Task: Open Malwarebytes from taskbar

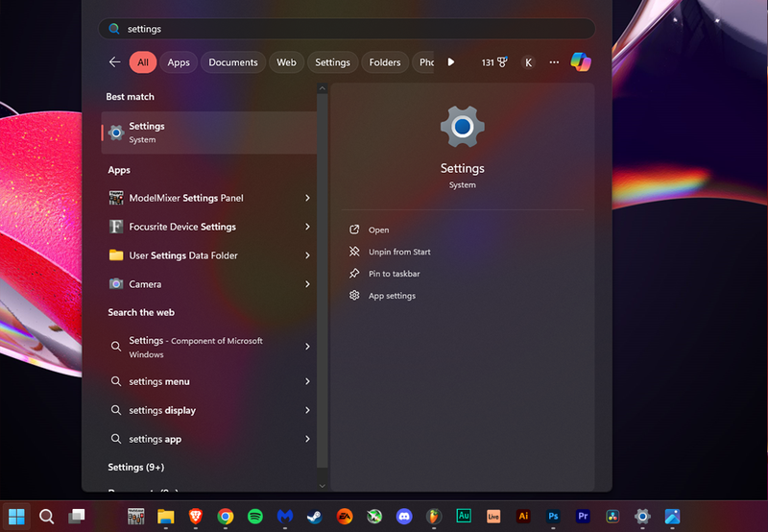Action: tap(285, 516)
